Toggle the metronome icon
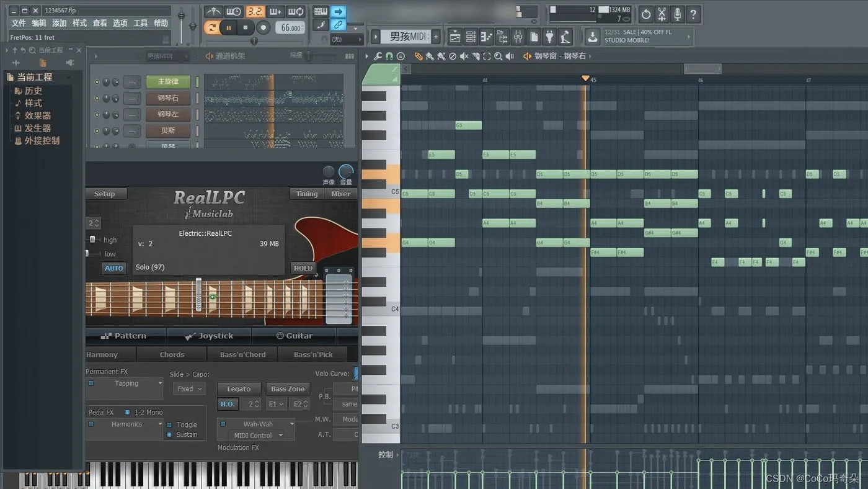Viewport: 868px width, 489px height. point(213,12)
